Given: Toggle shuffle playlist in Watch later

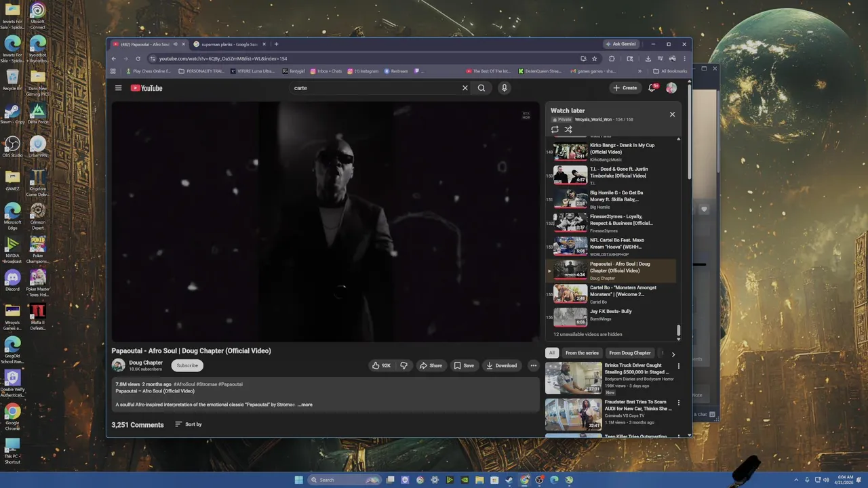Looking at the screenshot, I should (568, 129).
